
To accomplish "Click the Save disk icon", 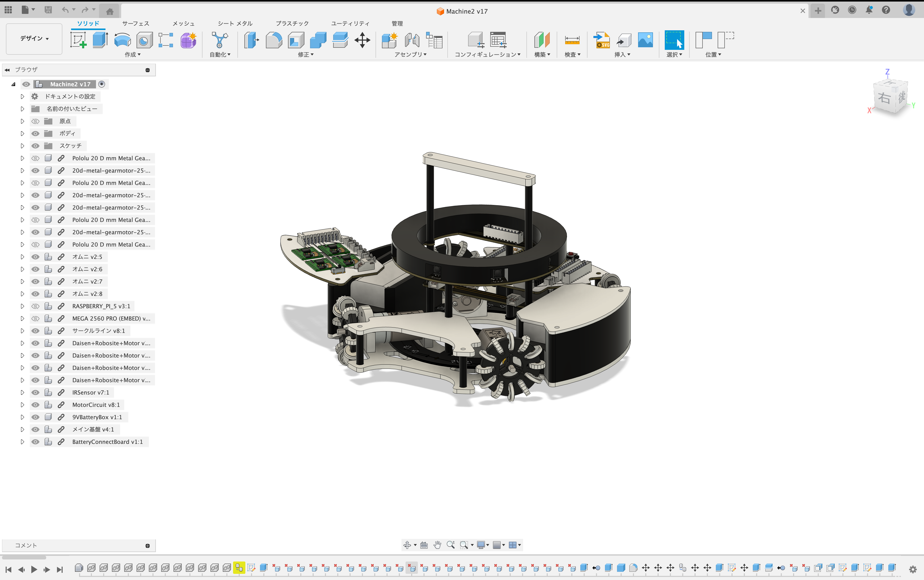I will point(48,10).
